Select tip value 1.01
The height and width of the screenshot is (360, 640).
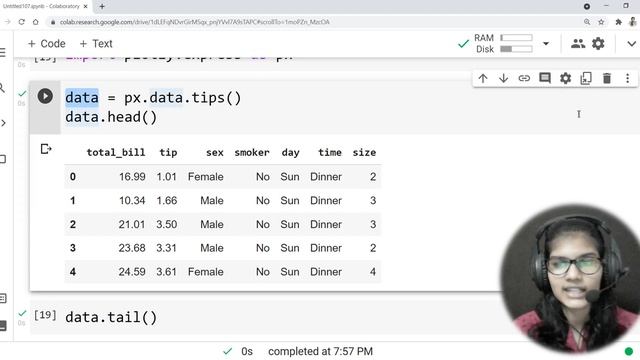[x=167, y=177]
